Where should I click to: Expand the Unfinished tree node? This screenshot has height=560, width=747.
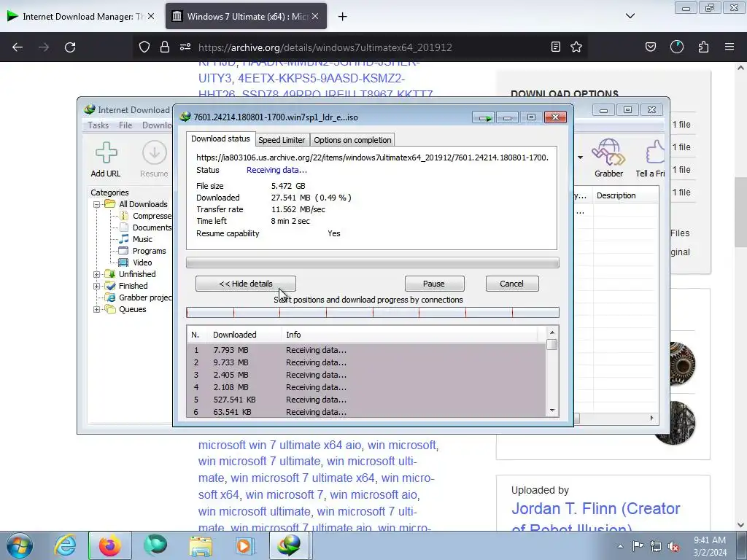97,274
